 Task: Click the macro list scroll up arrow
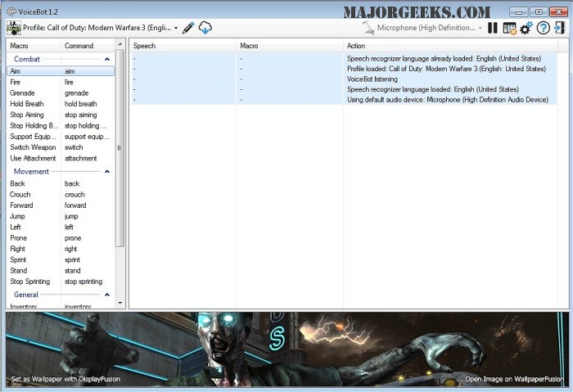(x=120, y=44)
